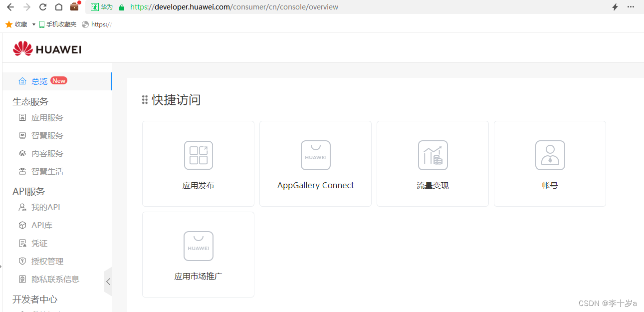Click the 我的API person icon

point(22,208)
